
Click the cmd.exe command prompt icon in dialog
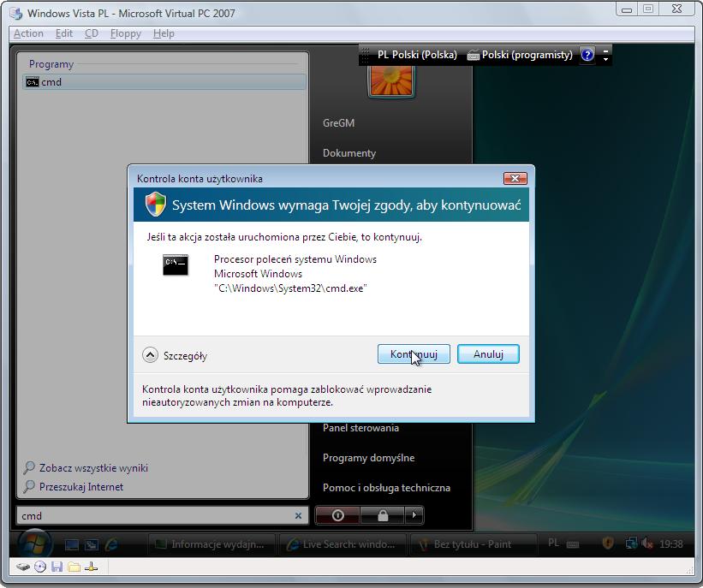176,264
